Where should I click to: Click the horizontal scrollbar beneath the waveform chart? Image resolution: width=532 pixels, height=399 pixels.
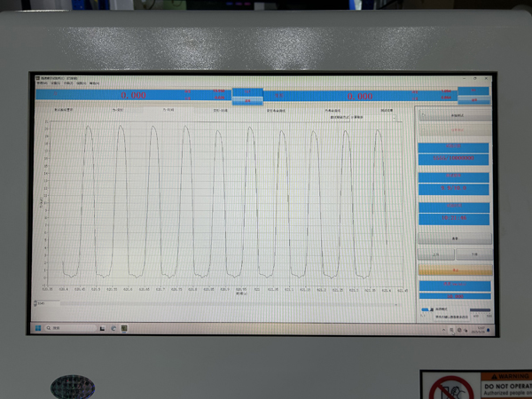(222, 303)
